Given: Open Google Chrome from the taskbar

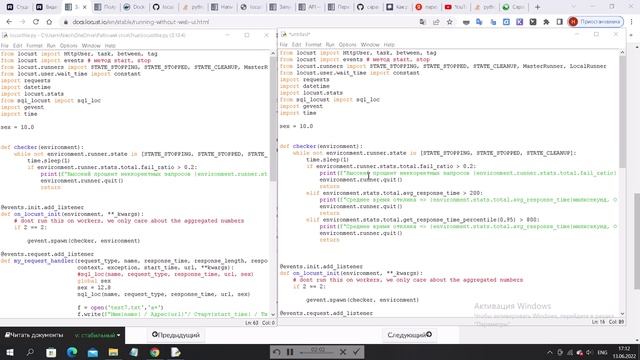Looking at the screenshot, I should pos(155,352).
